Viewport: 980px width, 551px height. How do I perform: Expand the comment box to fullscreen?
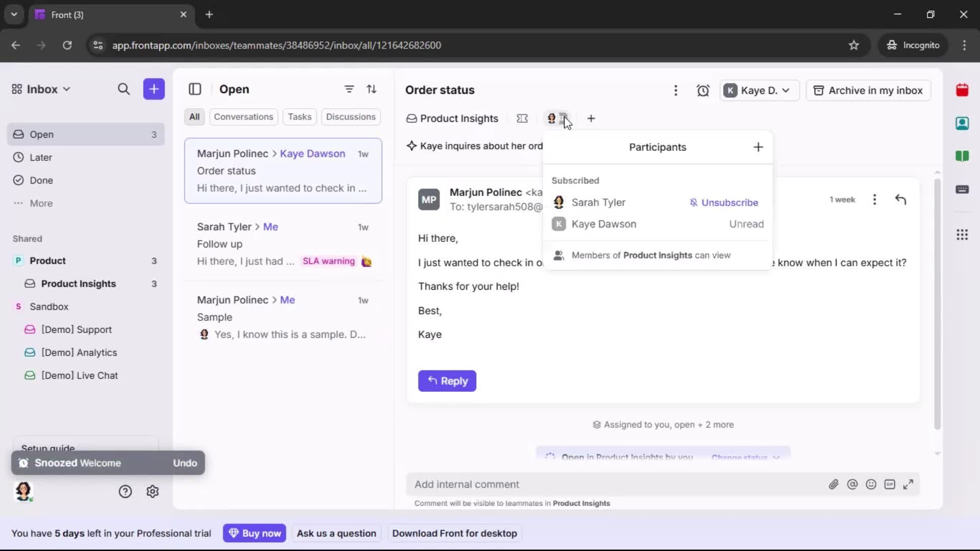tap(909, 484)
